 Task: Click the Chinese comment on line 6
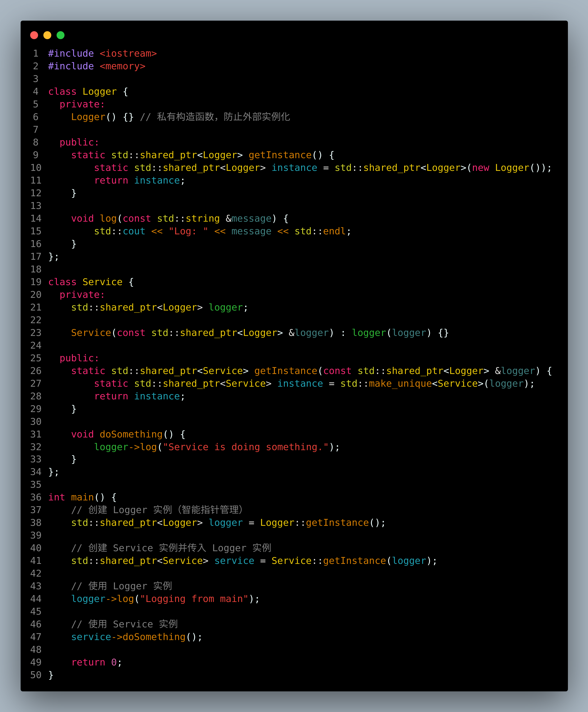(x=215, y=117)
